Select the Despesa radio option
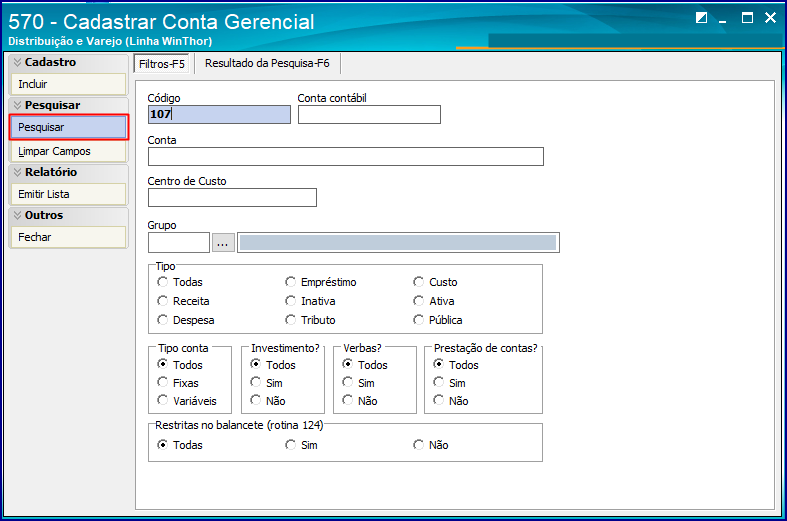The width and height of the screenshot is (787, 521). (186, 320)
